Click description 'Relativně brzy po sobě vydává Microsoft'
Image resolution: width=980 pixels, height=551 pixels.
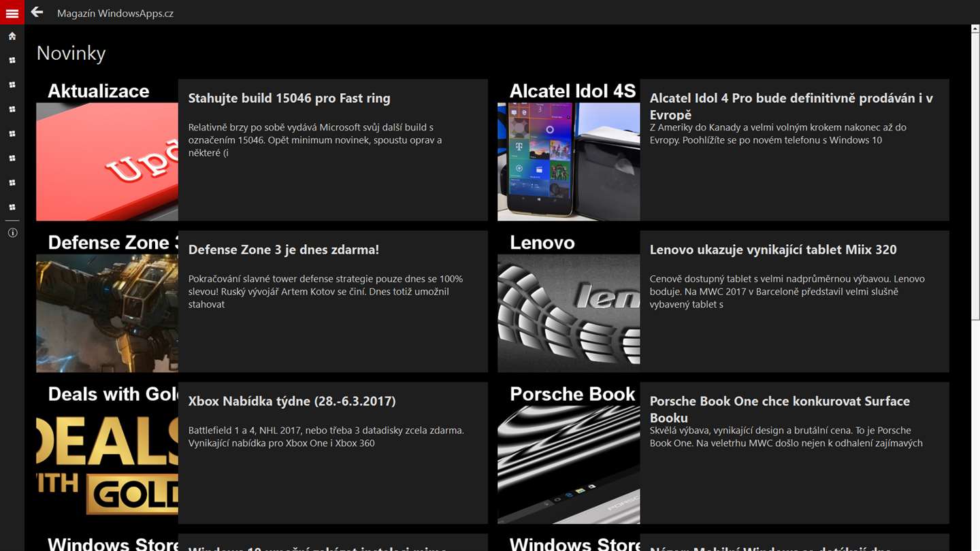(315, 140)
